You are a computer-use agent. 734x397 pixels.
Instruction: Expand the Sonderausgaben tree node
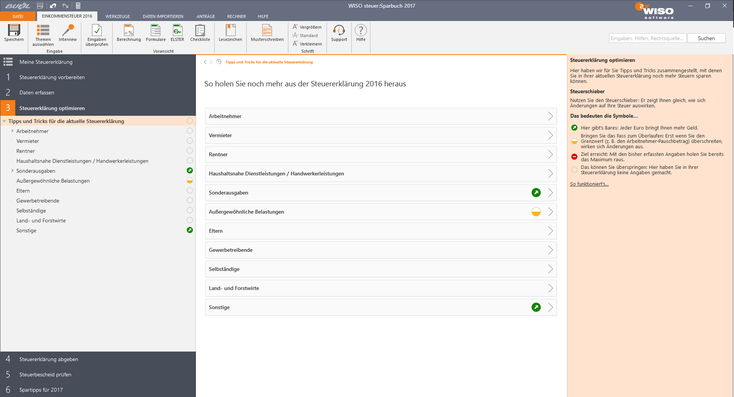pyautogui.click(x=12, y=171)
